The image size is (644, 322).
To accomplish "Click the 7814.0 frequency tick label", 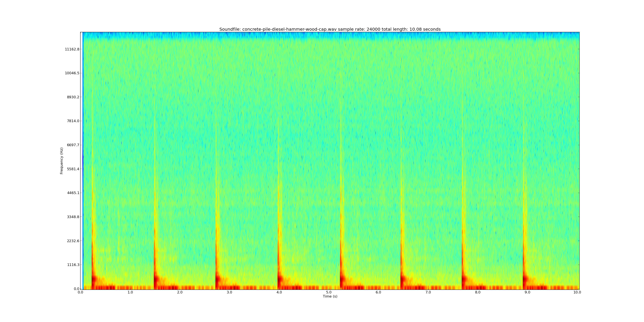I will pos(73,121).
